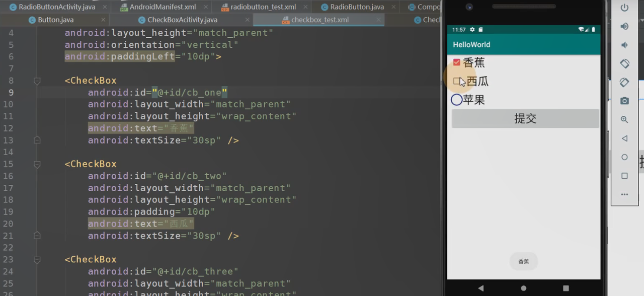The height and width of the screenshot is (296, 644).
Task: Click the emulator power button icon
Action: pyautogui.click(x=624, y=8)
